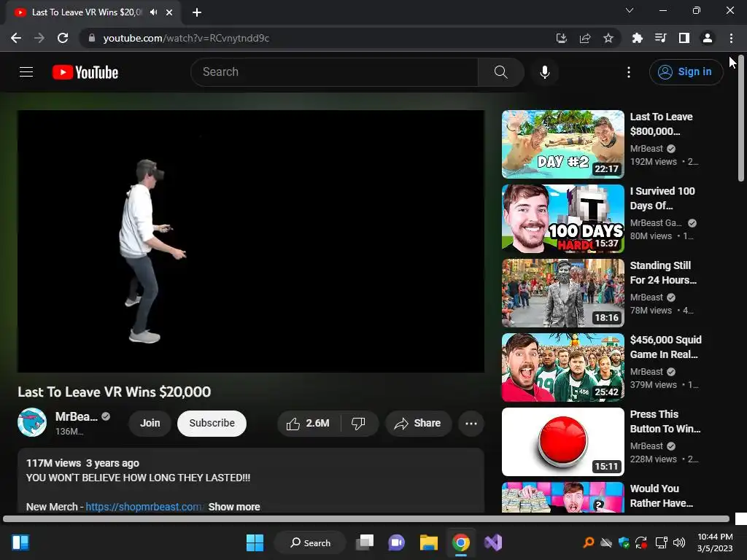Open tab search chevron in title bar
This screenshot has width=747, height=560.
pos(630,10)
